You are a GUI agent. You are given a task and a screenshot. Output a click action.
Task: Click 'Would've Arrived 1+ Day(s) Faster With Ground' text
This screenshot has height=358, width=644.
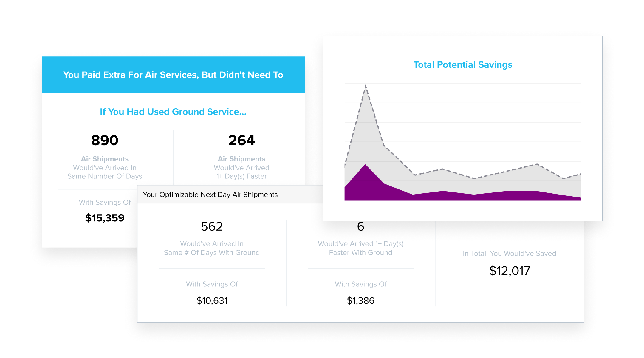(361, 248)
